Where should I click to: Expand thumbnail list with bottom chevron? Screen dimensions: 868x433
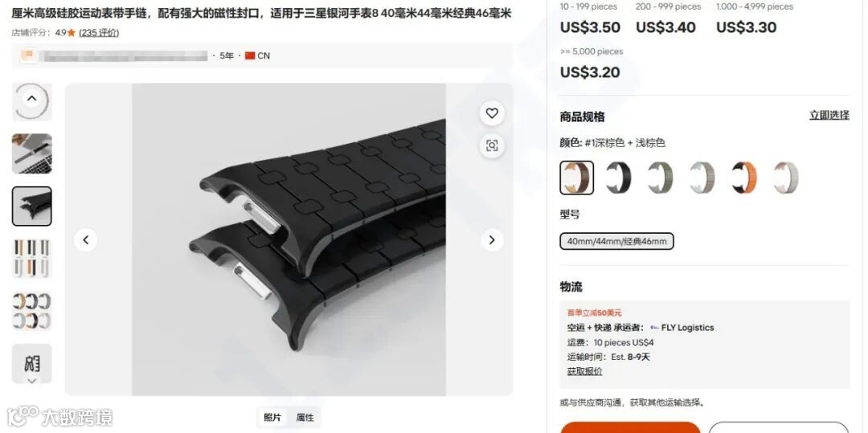[x=31, y=381]
